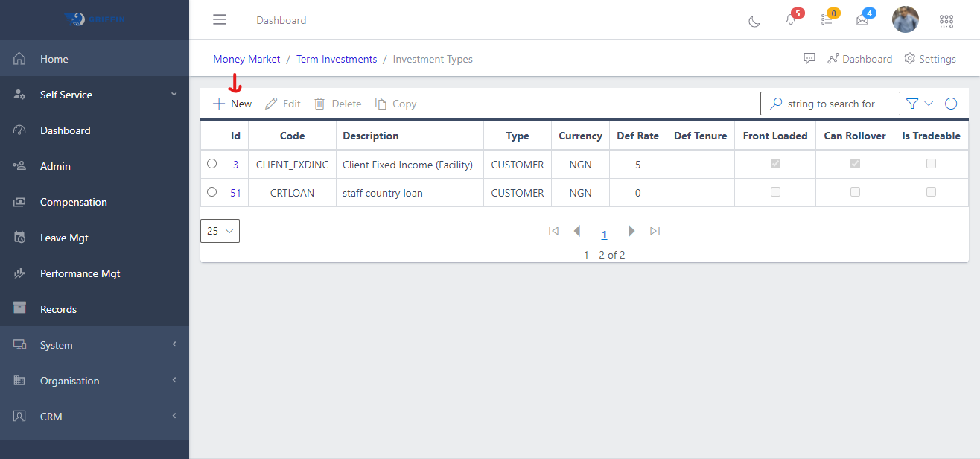
Task: Open the feedback comment icon near Dashboard
Action: click(x=809, y=58)
